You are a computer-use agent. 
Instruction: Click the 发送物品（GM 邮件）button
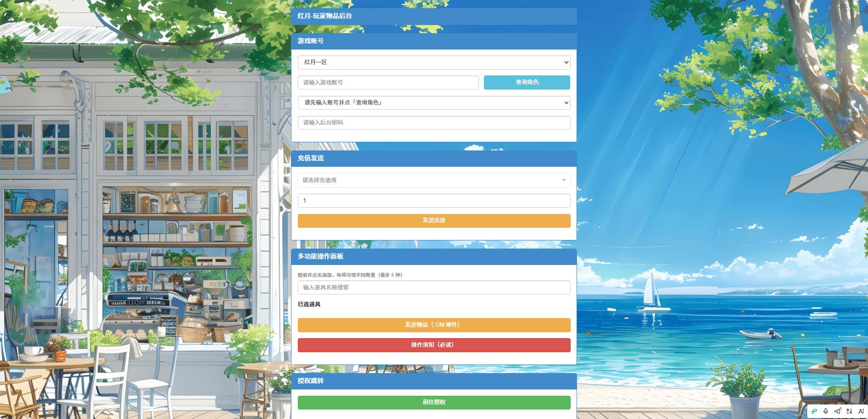tap(434, 325)
